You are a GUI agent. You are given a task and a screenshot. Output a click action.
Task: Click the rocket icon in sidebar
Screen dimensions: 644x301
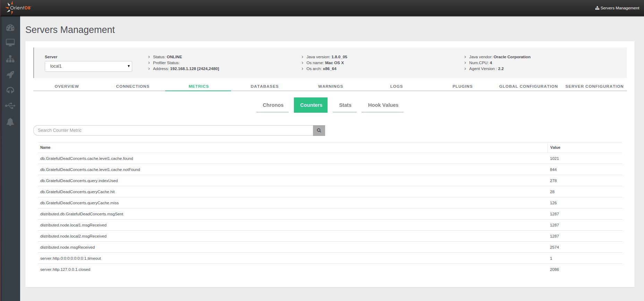click(10, 75)
